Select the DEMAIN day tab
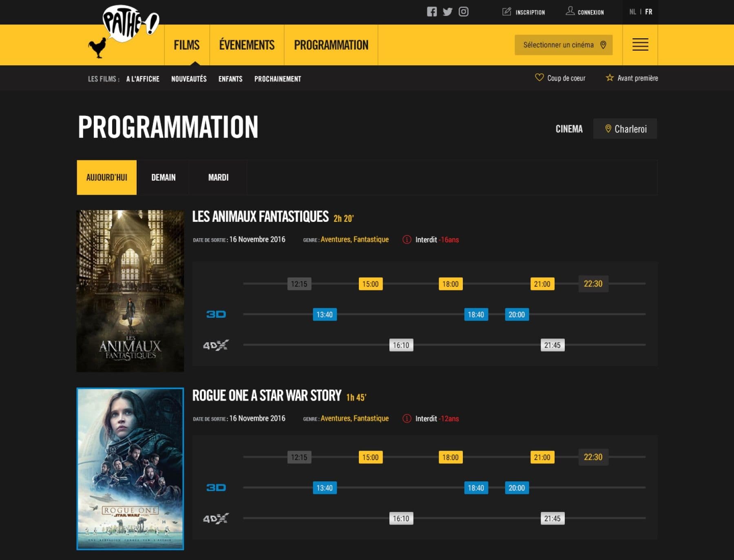 163,177
